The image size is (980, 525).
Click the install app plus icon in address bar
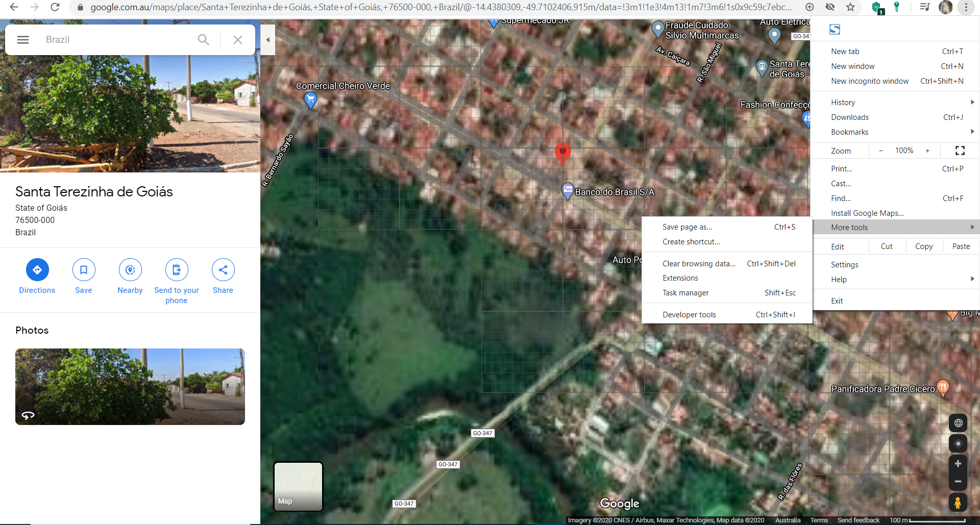(x=810, y=7)
